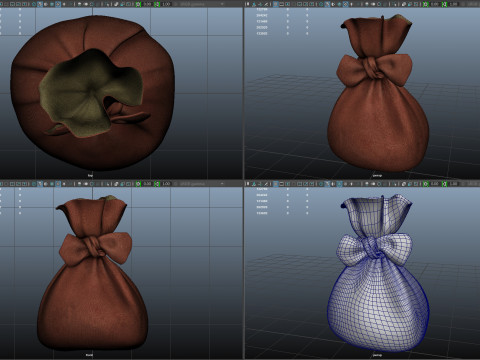Click the 'persp' label in the upper perspective panel

coord(377,175)
